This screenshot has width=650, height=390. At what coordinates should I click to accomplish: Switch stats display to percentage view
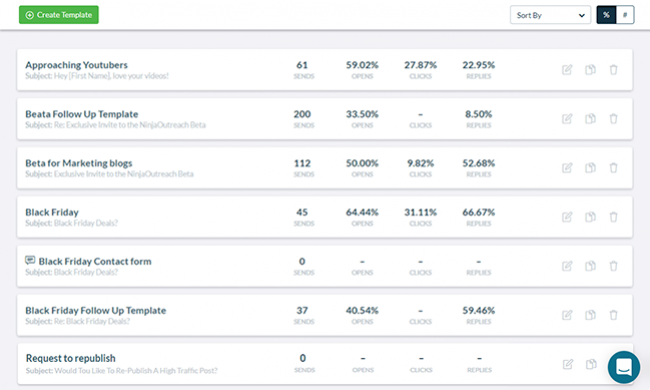[606, 15]
